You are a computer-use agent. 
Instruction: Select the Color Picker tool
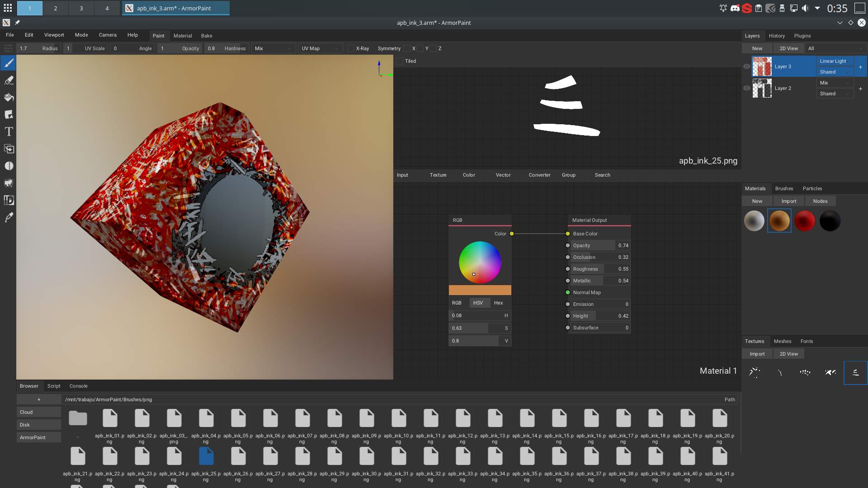pos(9,217)
